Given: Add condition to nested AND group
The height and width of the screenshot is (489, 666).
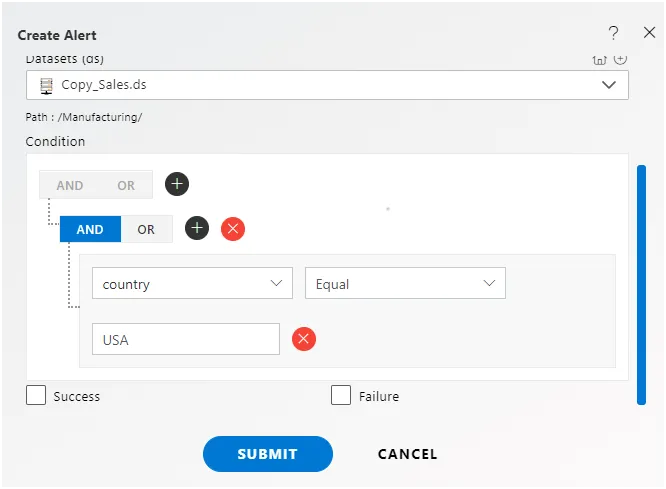Looking at the screenshot, I should [x=197, y=228].
